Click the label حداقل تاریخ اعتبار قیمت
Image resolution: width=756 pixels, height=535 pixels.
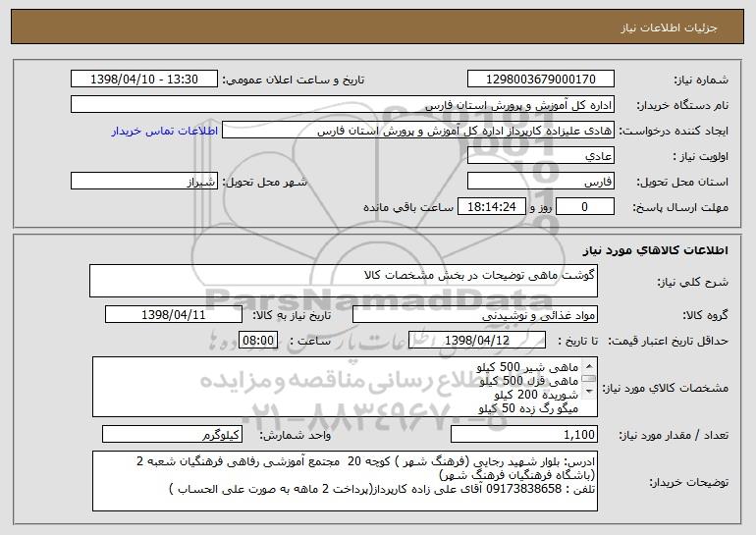tap(669, 342)
